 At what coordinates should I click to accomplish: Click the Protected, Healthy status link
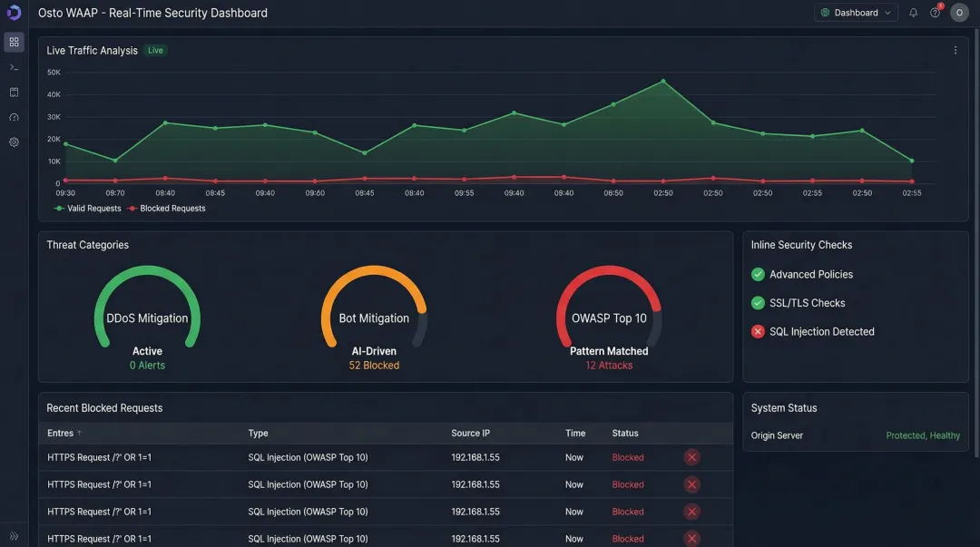923,435
